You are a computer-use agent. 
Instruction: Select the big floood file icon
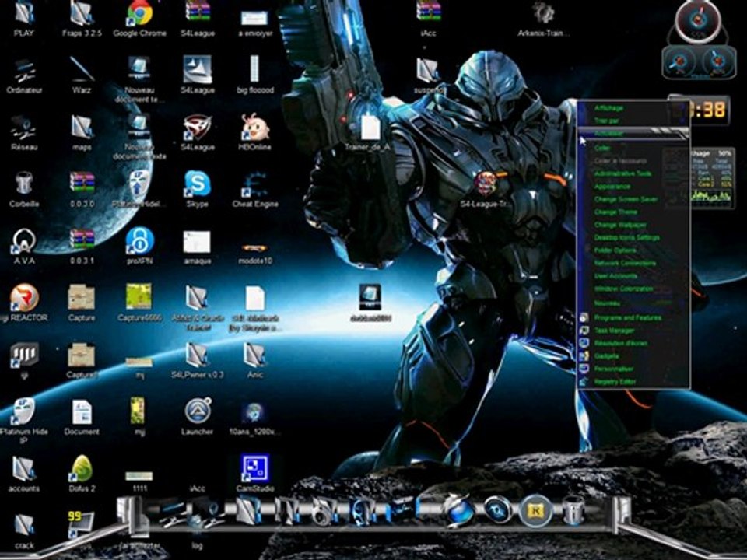coord(255,76)
